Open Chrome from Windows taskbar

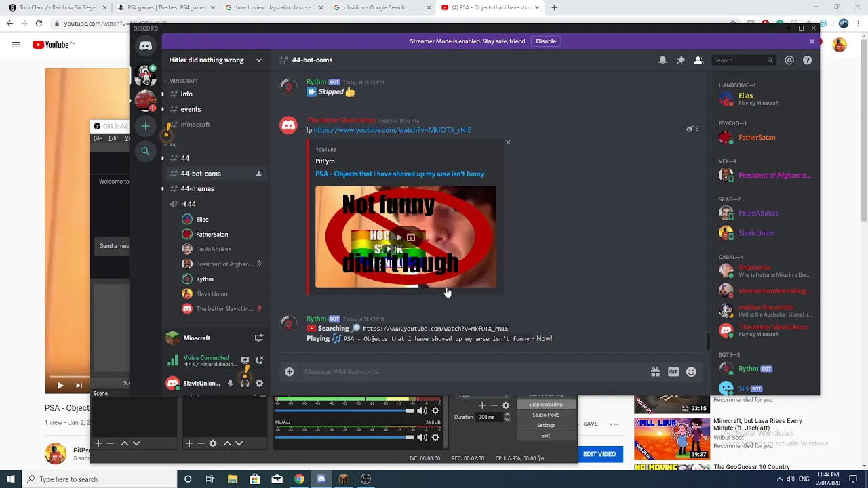pyautogui.click(x=299, y=479)
